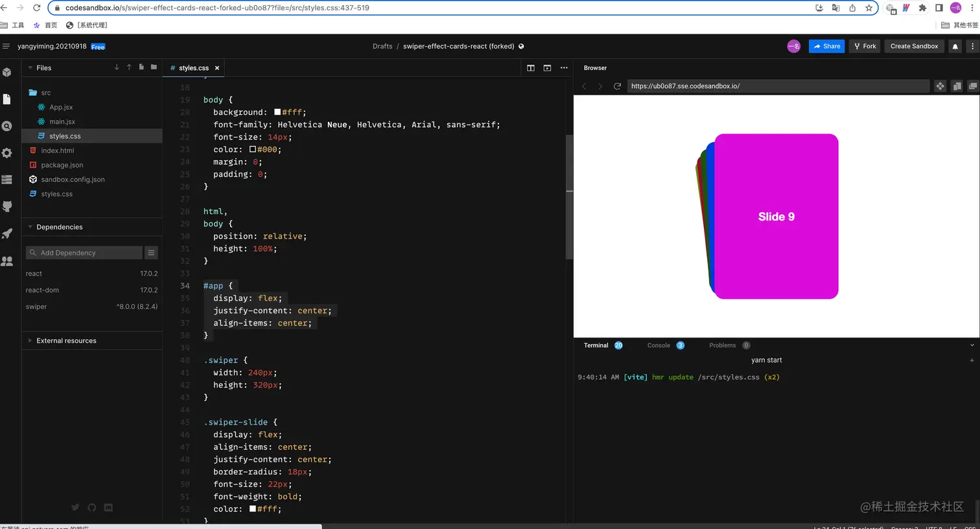Click the #fff color swatch on line 52
Screen dimensions: 980x529
coord(253,509)
